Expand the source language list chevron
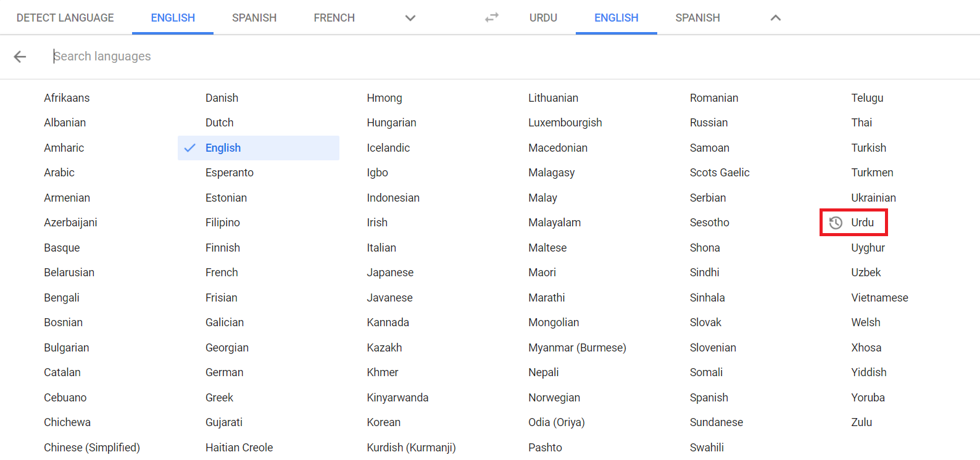The width and height of the screenshot is (980, 460). (410, 18)
